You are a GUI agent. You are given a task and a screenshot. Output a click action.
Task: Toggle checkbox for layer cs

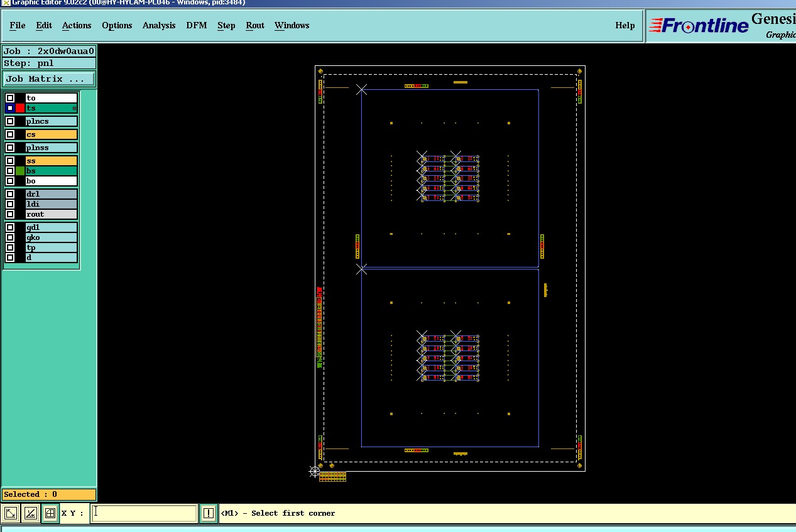pos(10,134)
